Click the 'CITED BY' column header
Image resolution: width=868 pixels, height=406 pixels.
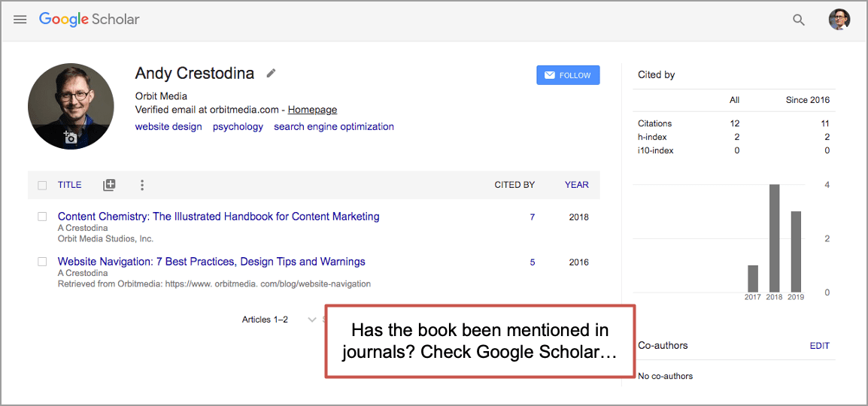[x=514, y=185]
